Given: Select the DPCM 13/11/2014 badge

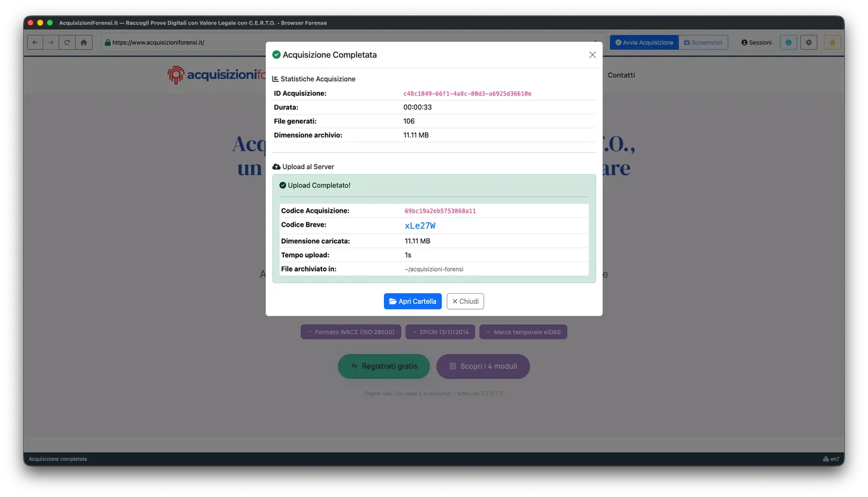Looking at the screenshot, I should pos(440,332).
